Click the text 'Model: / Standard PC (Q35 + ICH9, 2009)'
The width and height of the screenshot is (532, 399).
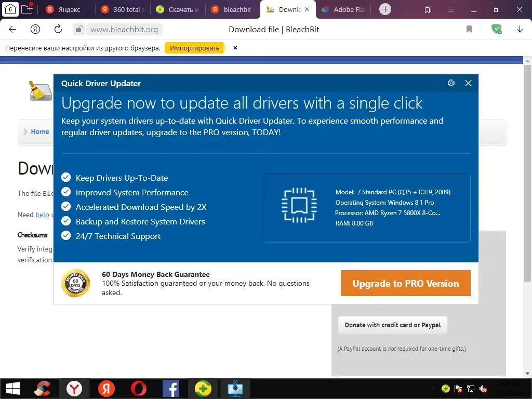393,192
